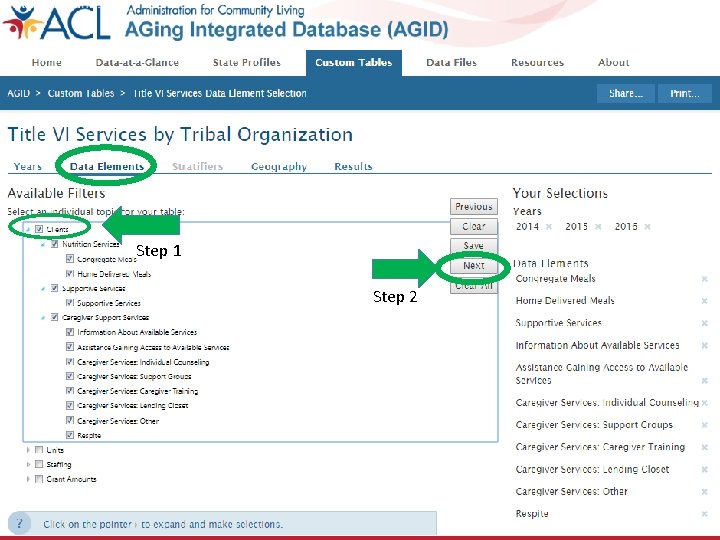Screen dimensions: 720x540
Task: Remove Congregate Meals from selections
Action: (704, 279)
